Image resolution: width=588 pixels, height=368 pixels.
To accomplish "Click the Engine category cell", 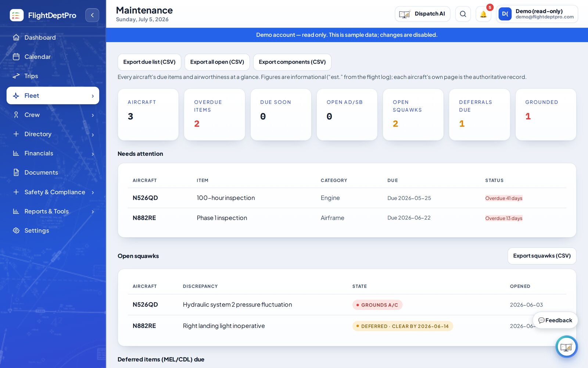I will [330, 198].
